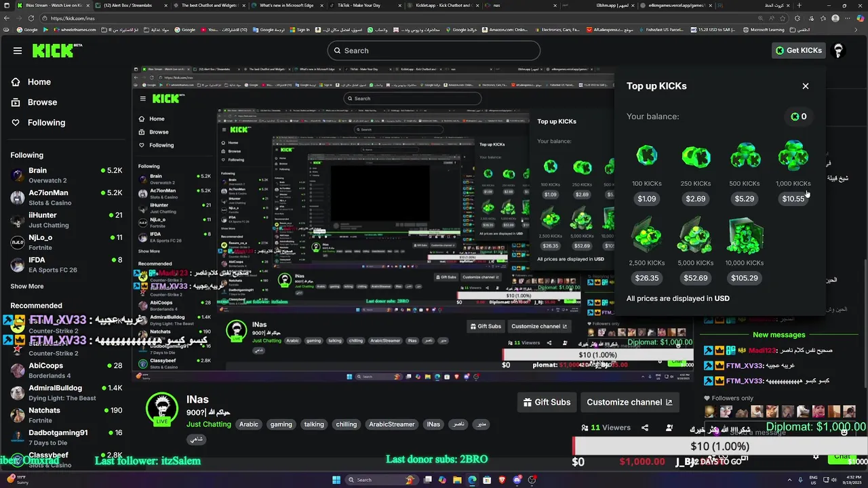Choose the $105.29 price for 10,000 KICKs

[745, 278]
